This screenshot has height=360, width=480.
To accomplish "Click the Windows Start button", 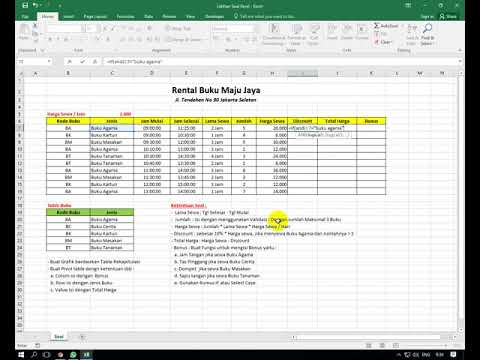I will point(21,355).
